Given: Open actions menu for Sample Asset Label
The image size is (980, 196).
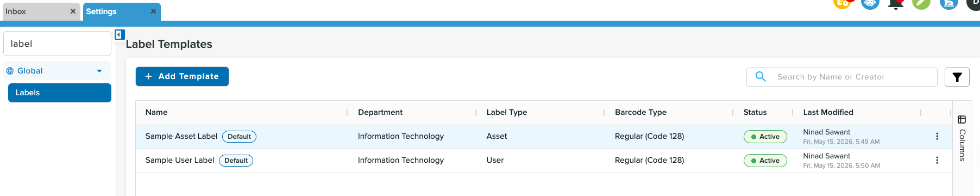Looking at the screenshot, I should (937, 137).
